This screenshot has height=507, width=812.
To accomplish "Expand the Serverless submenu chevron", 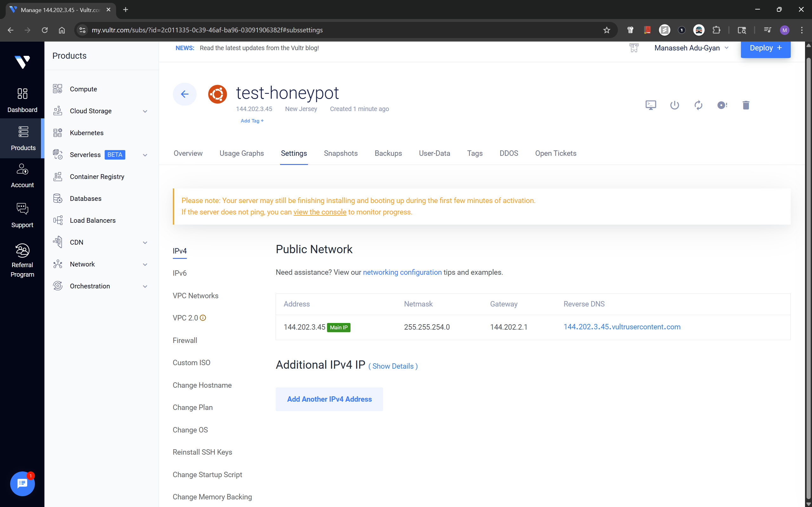I will pos(145,155).
